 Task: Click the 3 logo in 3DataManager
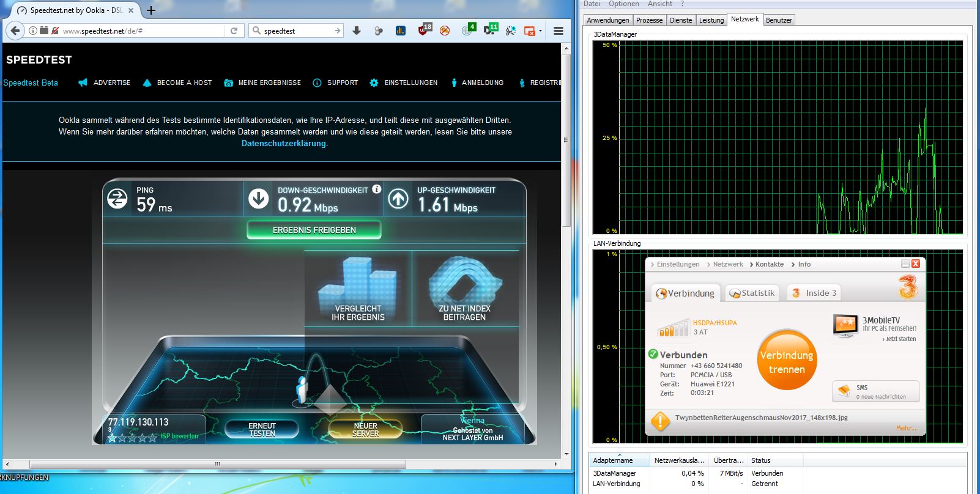(908, 286)
